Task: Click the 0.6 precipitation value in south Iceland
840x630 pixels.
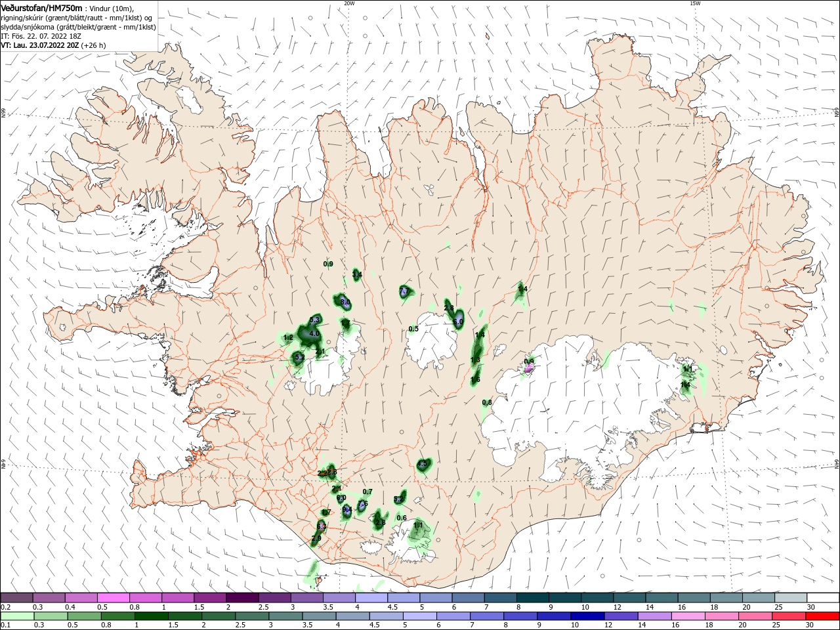Action: pyautogui.click(x=402, y=518)
